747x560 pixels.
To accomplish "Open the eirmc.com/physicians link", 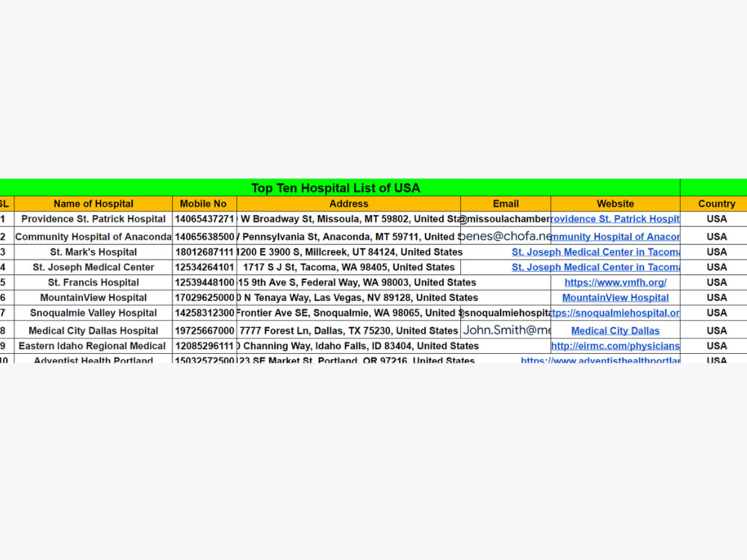I will [615, 346].
